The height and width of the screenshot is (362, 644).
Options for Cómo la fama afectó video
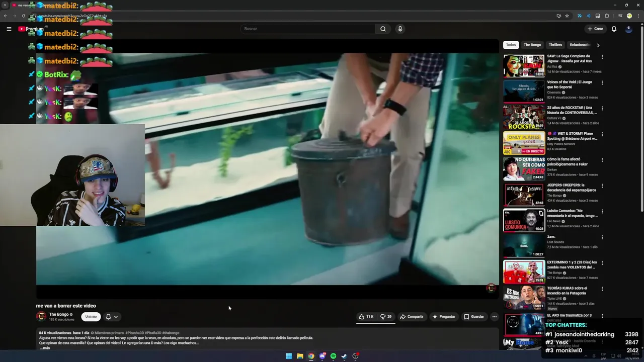tap(602, 160)
